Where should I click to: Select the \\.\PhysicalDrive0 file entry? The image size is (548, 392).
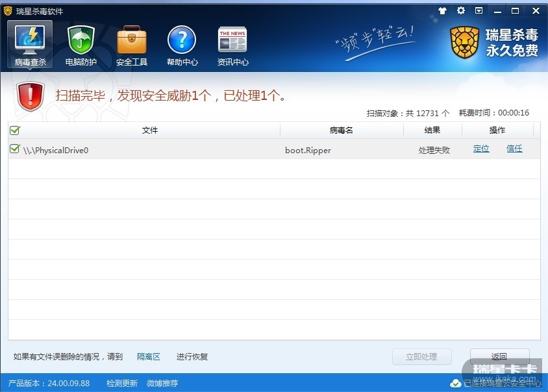click(x=56, y=150)
